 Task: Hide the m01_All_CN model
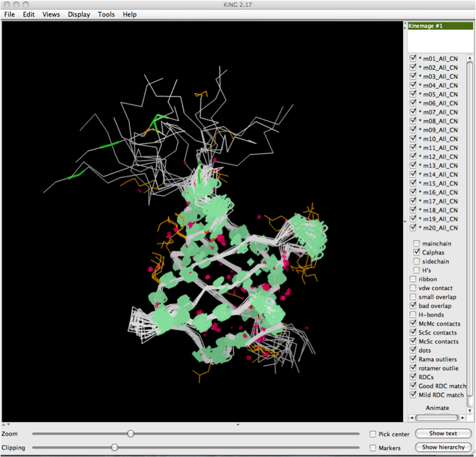(x=413, y=58)
